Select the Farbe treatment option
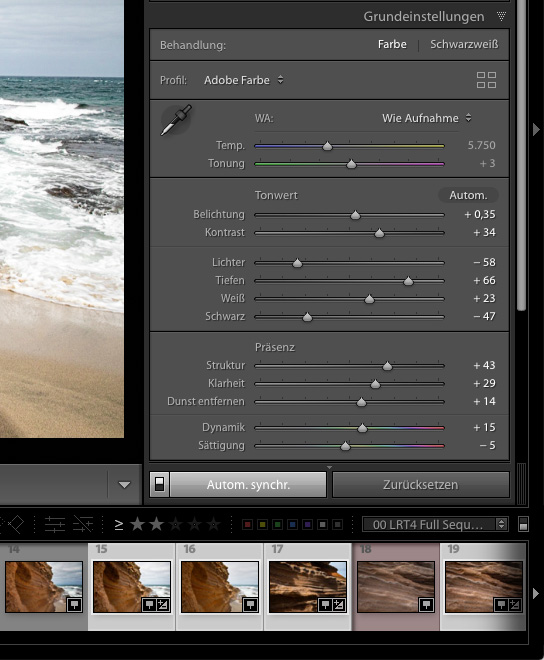Screen dimensions: 544x660 click(x=392, y=44)
